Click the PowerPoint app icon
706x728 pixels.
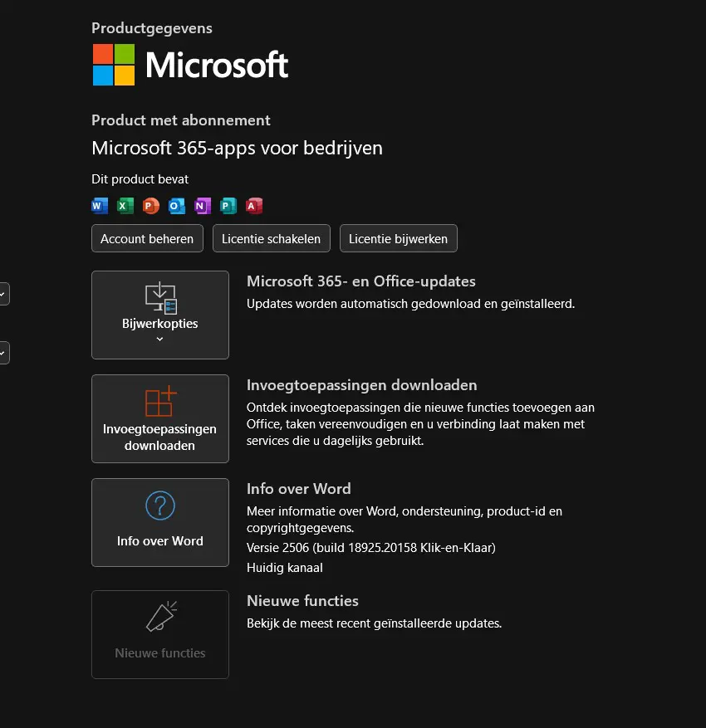[151, 206]
